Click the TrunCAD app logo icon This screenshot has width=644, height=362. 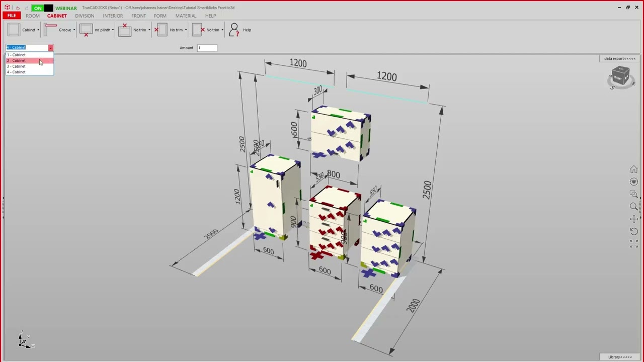7,8
